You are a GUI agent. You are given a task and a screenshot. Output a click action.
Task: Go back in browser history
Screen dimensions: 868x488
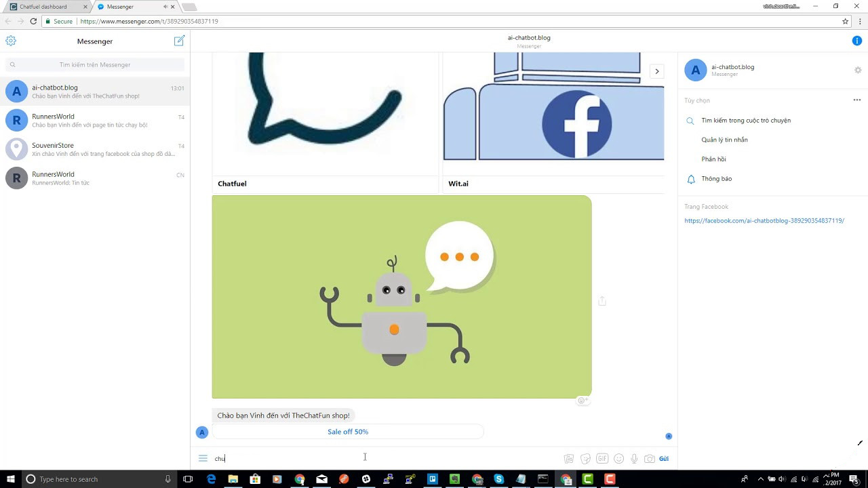click(8, 21)
